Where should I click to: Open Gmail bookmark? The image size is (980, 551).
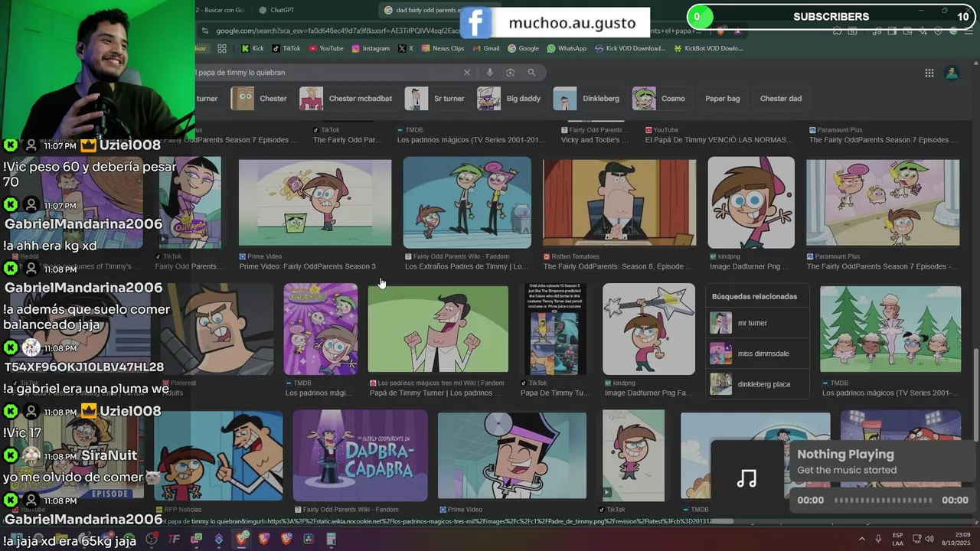click(x=486, y=48)
